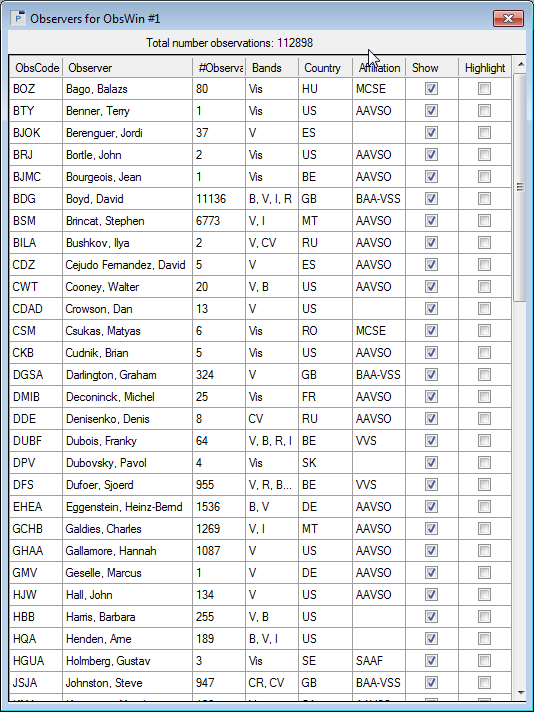Select the 'Harris, Barbara' observer cell
The height and width of the screenshot is (712, 534).
[x=127, y=617]
